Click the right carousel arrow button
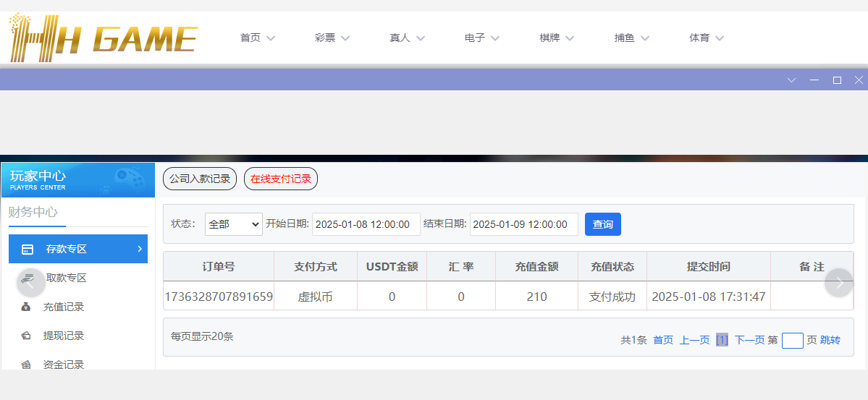 (x=839, y=283)
